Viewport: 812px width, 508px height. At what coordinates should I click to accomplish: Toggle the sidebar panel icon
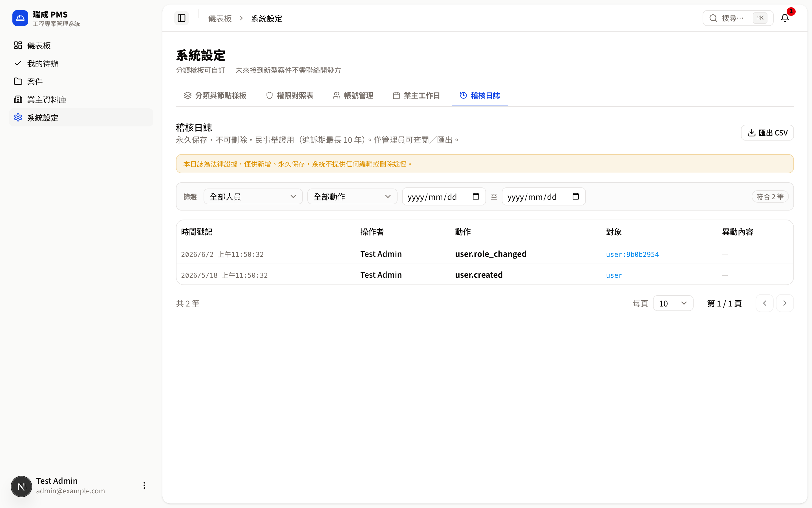(x=182, y=18)
